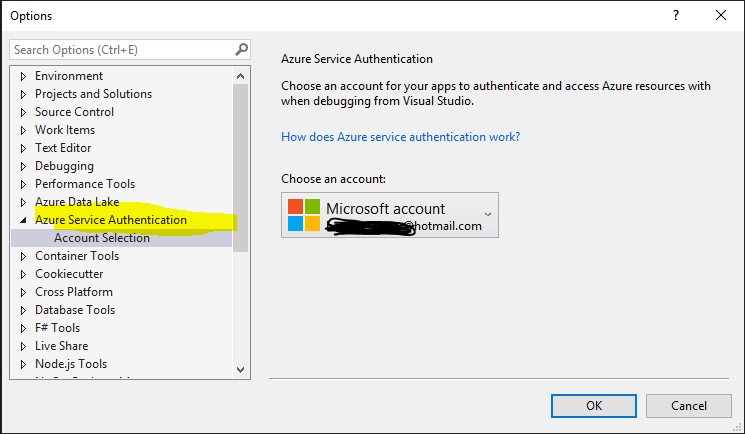Select Azure Service Authentication tree item

[x=111, y=220]
